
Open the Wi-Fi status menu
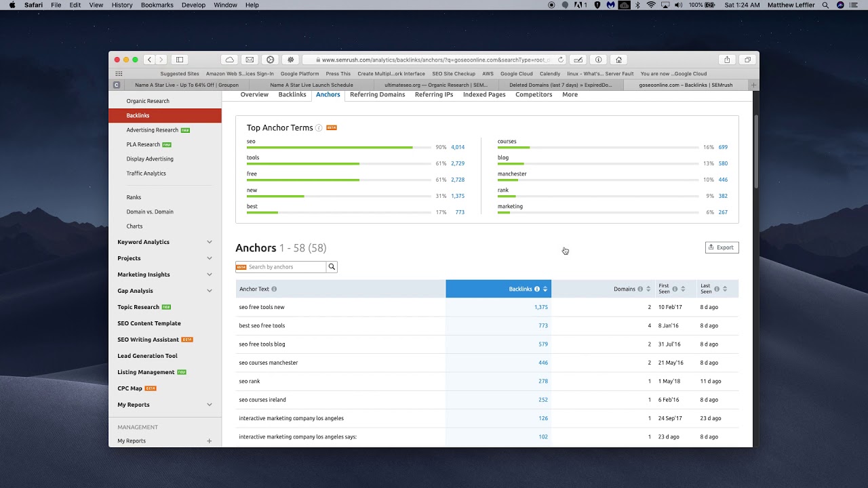[x=651, y=5]
